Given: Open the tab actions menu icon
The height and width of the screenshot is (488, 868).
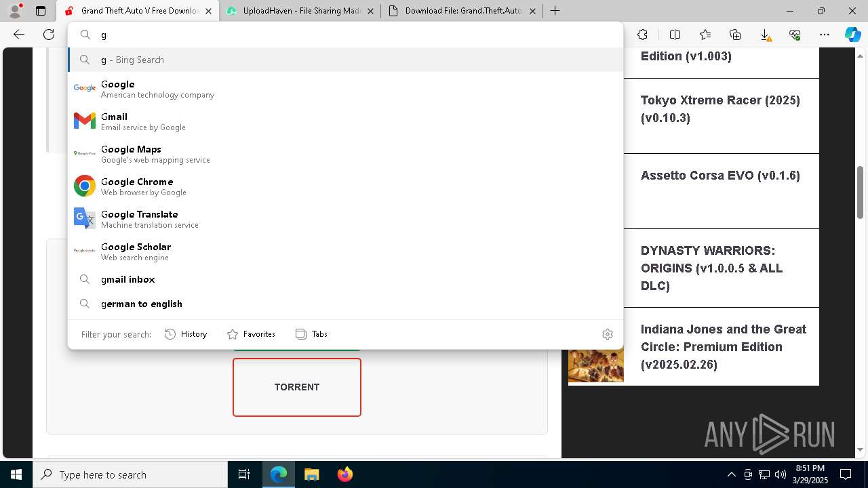Looking at the screenshot, I should pyautogui.click(x=40, y=11).
